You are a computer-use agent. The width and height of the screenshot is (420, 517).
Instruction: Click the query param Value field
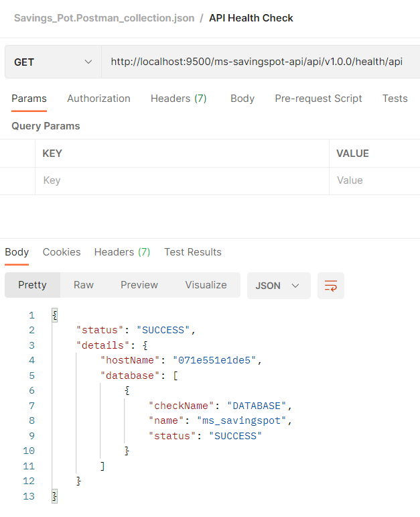coord(375,180)
